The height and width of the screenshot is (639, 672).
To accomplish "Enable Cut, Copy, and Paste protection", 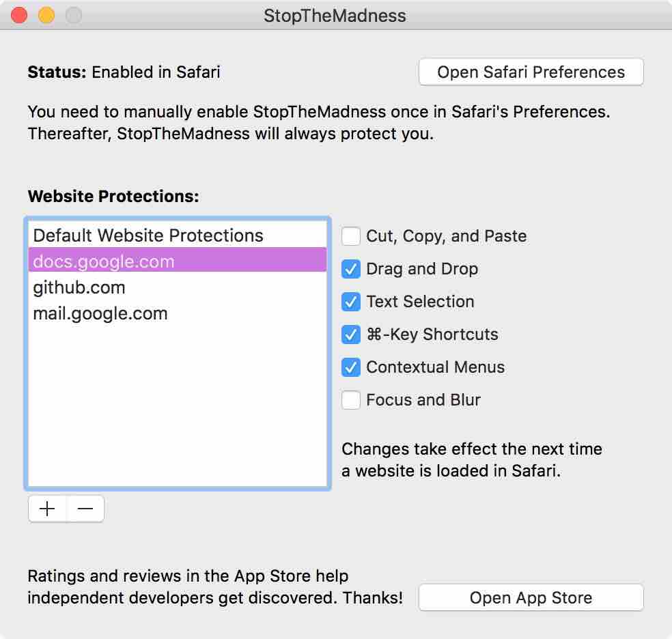I will 350,236.
